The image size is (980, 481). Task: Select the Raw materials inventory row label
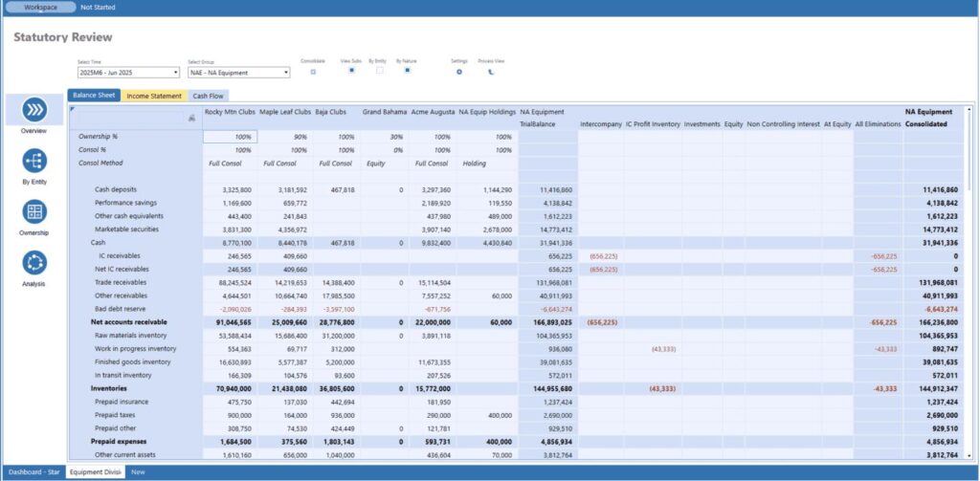click(130, 336)
